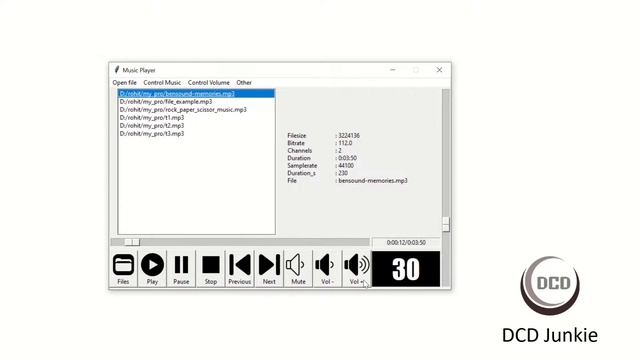The height and width of the screenshot is (360, 640).
Task: Open the Open file menu
Action: [x=124, y=82]
